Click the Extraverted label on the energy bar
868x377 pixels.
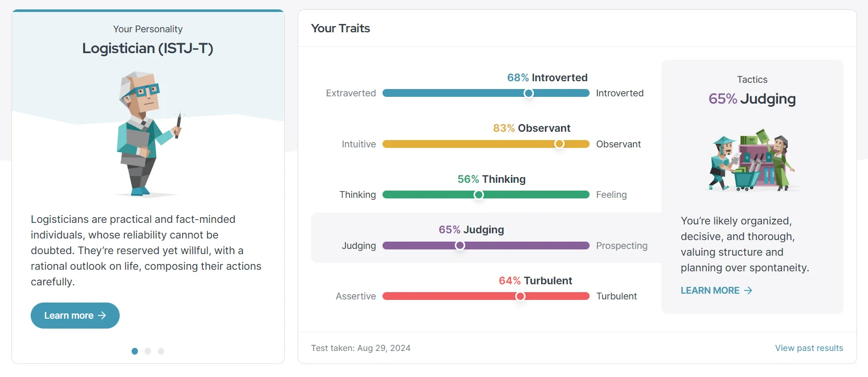click(x=351, y=93)
